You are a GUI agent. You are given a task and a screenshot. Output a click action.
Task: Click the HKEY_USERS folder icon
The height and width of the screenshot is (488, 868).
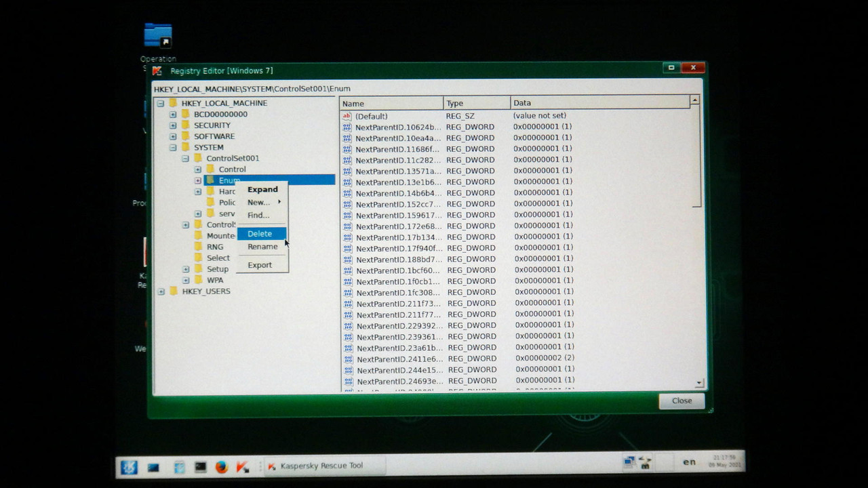173,291
